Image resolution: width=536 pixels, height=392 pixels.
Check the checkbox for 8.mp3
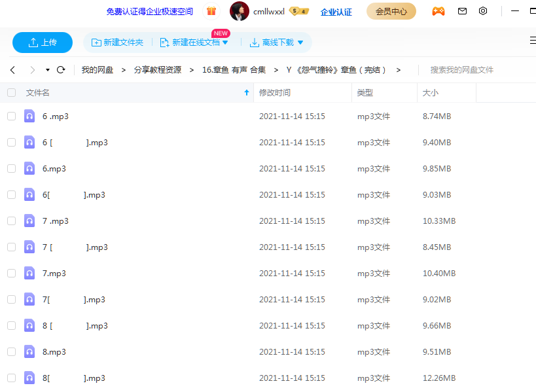click(11, 351)
